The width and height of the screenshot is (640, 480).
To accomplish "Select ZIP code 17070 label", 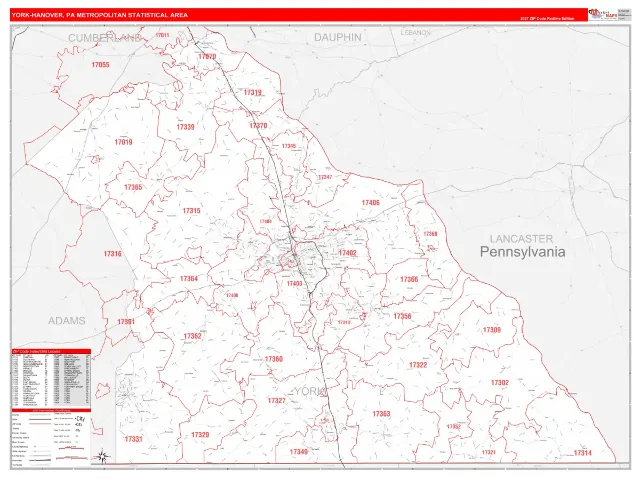I will (207, 56).
